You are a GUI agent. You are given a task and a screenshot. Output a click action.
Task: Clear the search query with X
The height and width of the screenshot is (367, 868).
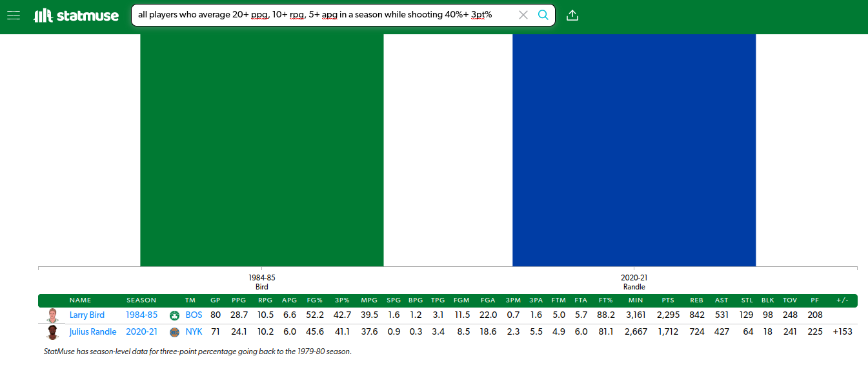[523, 15]
